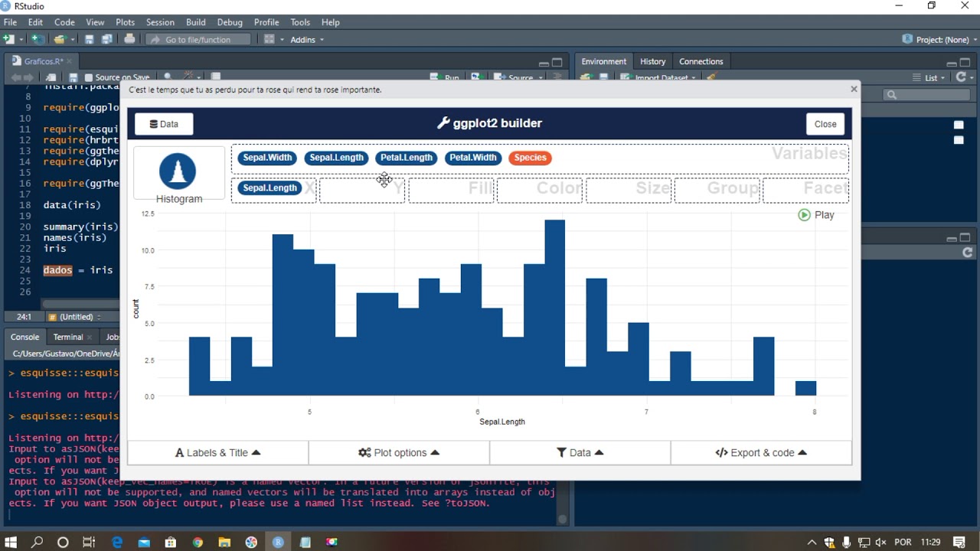Click the second data grid icon in Environment
This screenshot has height=551, width=980.
959,140
